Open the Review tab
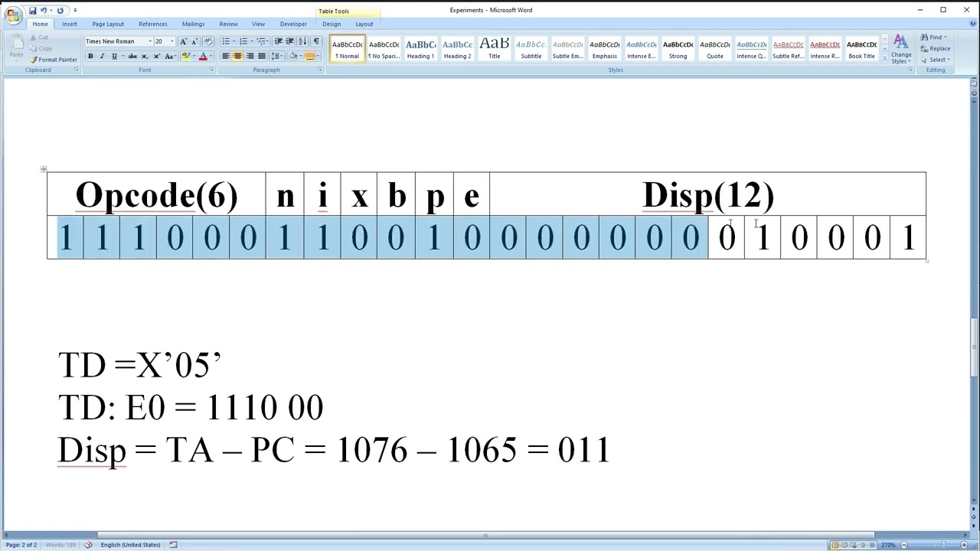980x551 pixels. tap(228, 24)
